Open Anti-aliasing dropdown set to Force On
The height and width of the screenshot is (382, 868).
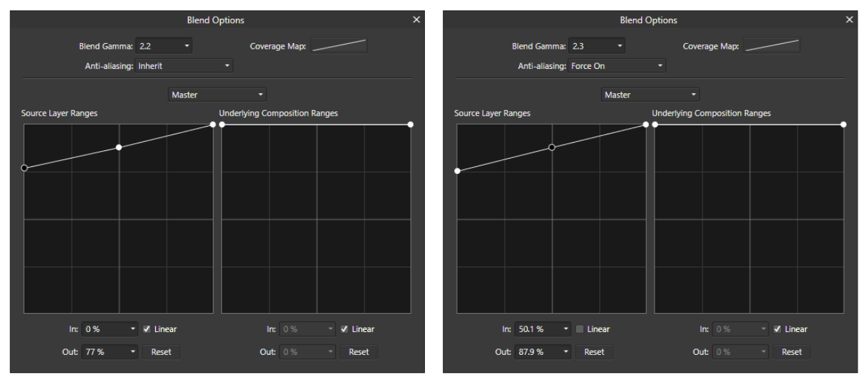click(x=618, y=66)
